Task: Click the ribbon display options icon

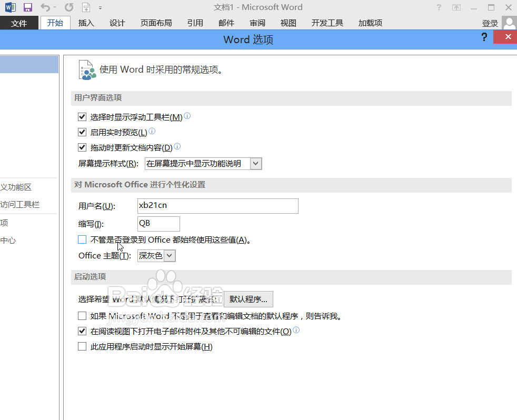Action: pyautogui.click(x=456, y=7)
